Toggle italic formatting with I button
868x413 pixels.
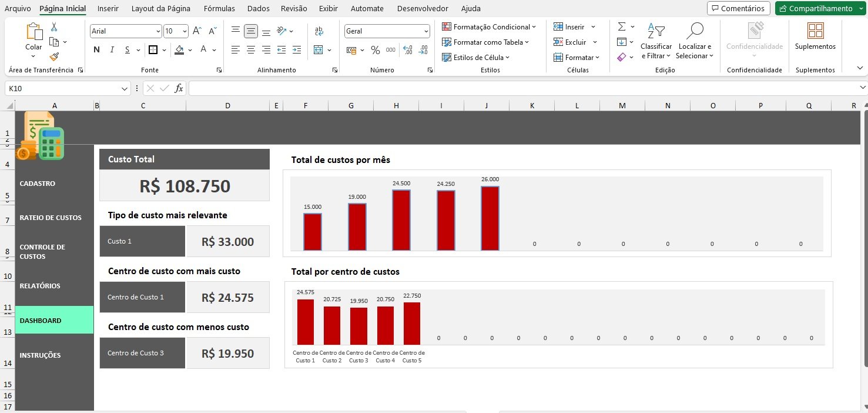(x=112, y=50)
